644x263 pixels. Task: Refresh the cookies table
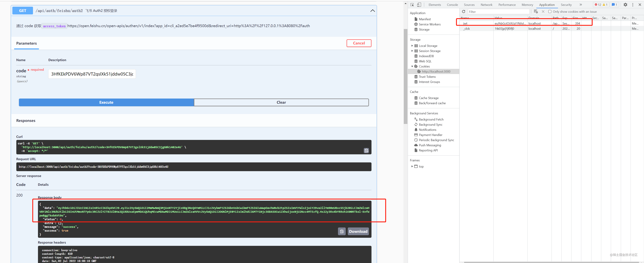click(464, 12)
